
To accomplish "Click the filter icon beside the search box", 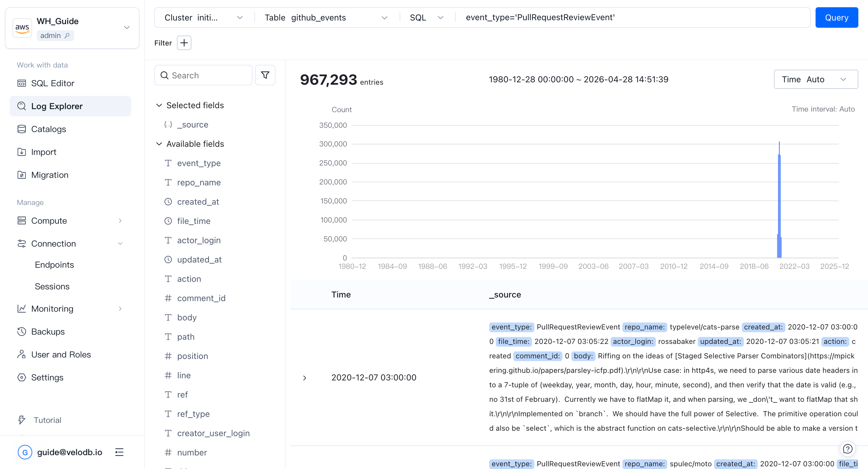I will point(265,75).
